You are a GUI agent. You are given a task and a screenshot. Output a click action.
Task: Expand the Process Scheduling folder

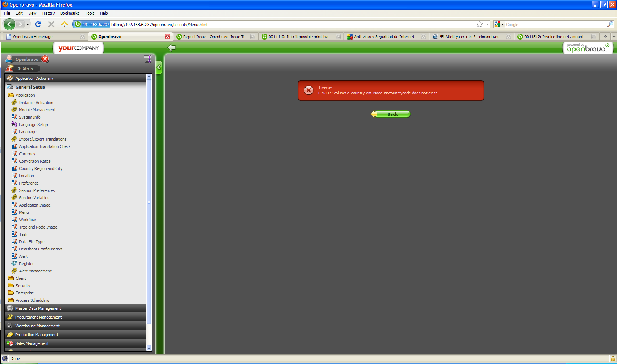coord(11,300)
